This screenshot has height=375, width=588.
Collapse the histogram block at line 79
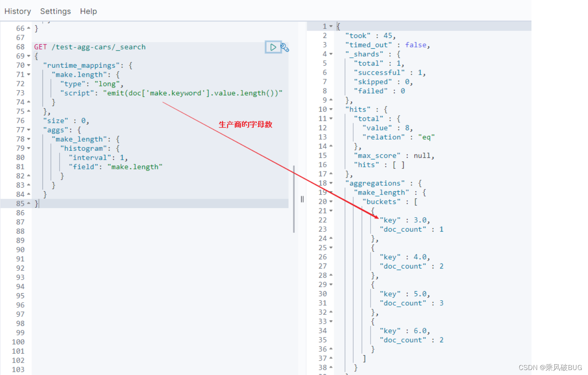pyautogui.click(x=28, y=148)
